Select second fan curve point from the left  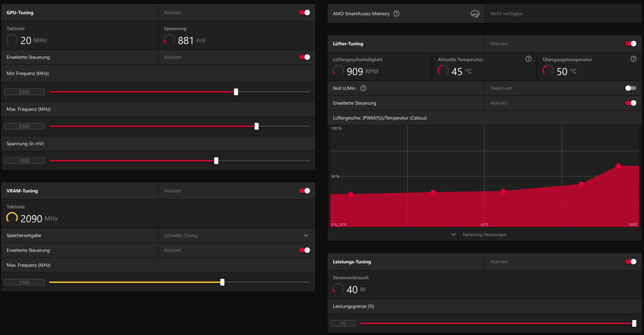[433, 192]
